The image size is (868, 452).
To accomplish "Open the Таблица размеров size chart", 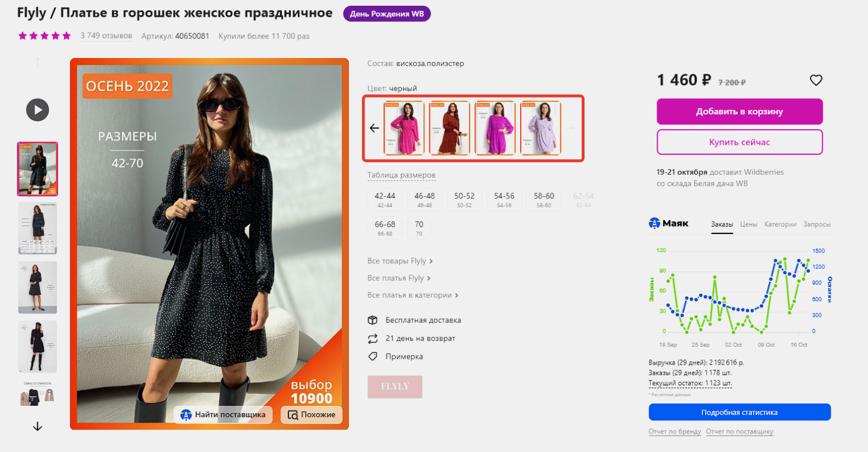I will (401, 175).
